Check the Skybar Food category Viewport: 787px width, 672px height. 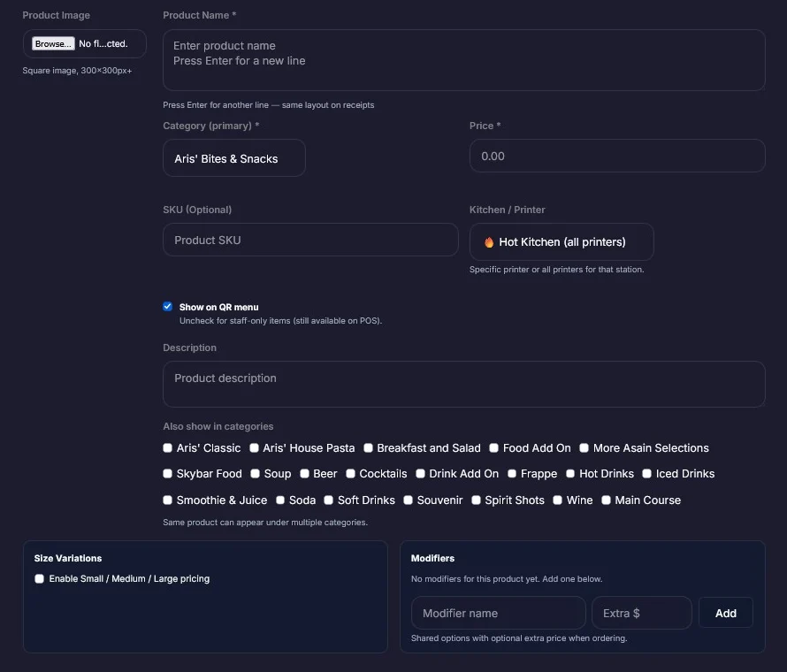[x=168, y=474]
